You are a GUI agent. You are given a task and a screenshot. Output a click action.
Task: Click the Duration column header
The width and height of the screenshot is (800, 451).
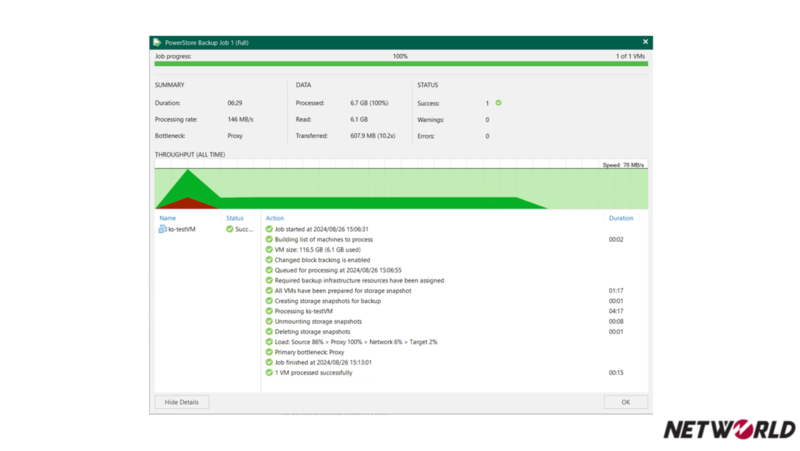tap(621, 218)
